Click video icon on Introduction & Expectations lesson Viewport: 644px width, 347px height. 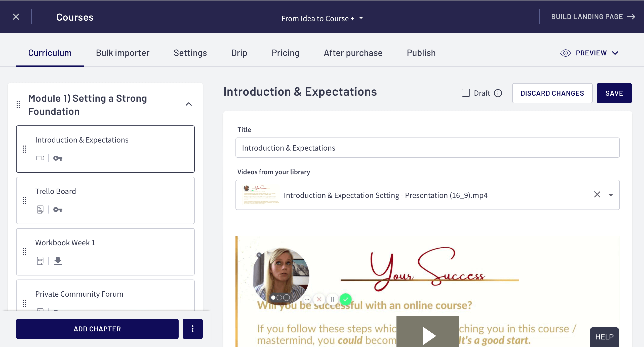click(x=40, y=158)
